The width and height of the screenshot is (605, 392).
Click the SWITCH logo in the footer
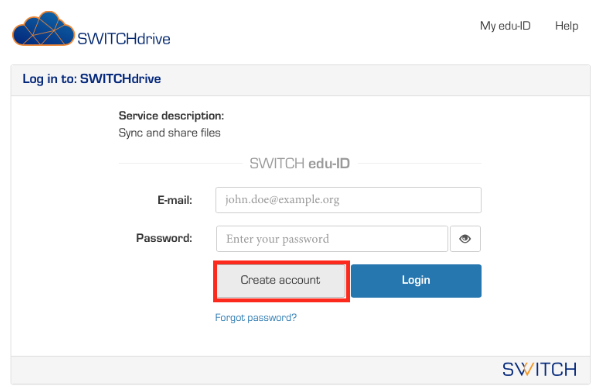[x=539, y=370]
